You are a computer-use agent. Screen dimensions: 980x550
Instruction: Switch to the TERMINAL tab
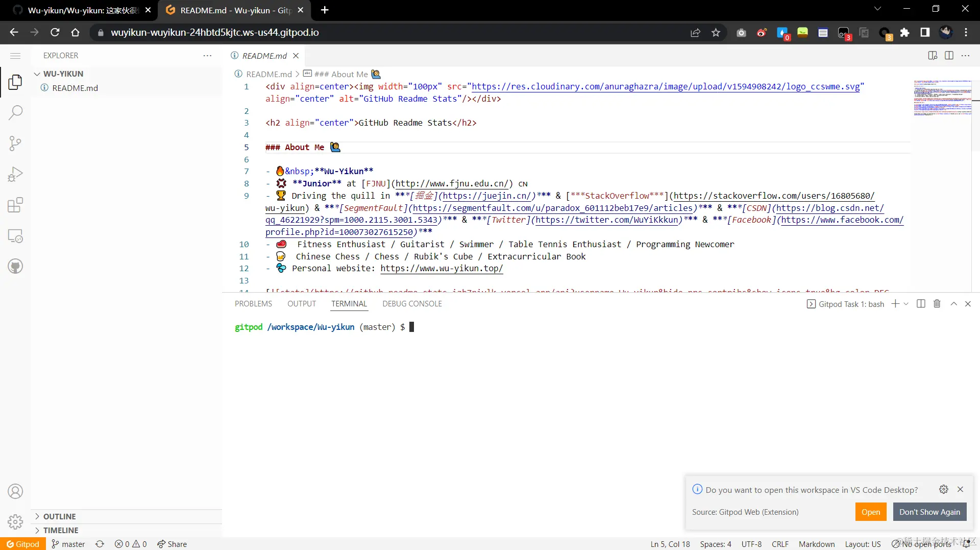pos(349,304)
